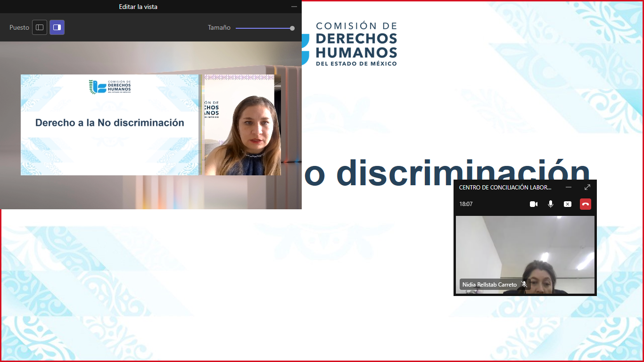
Task: Stop screen sharing with the X icon
Action: tap(568, 204)
